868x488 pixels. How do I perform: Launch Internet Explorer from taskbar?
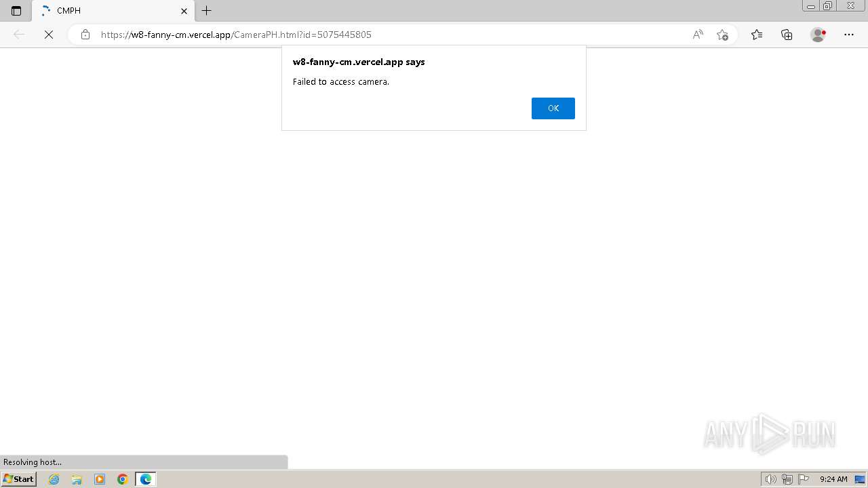coord(54,479)
